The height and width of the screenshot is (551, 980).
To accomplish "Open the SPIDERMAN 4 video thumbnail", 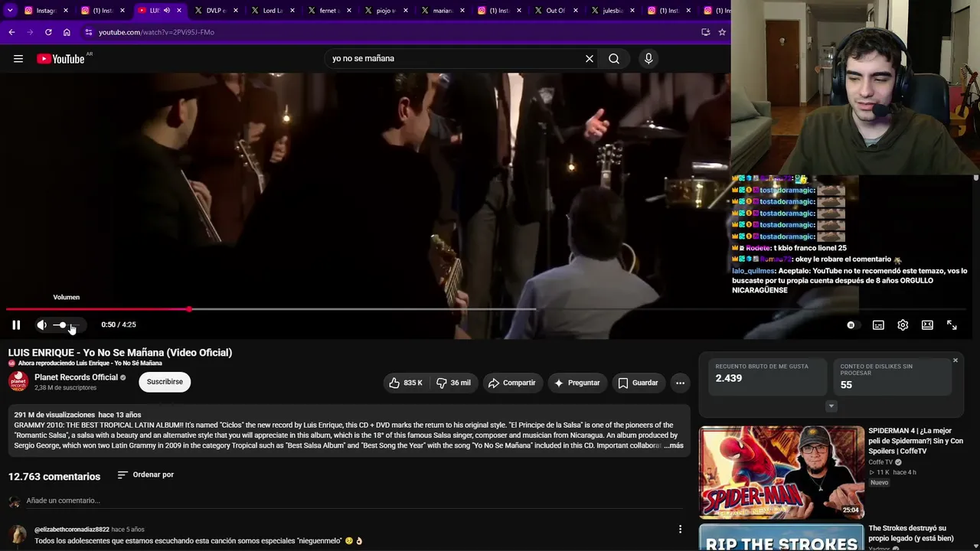I will click(781, 472).
